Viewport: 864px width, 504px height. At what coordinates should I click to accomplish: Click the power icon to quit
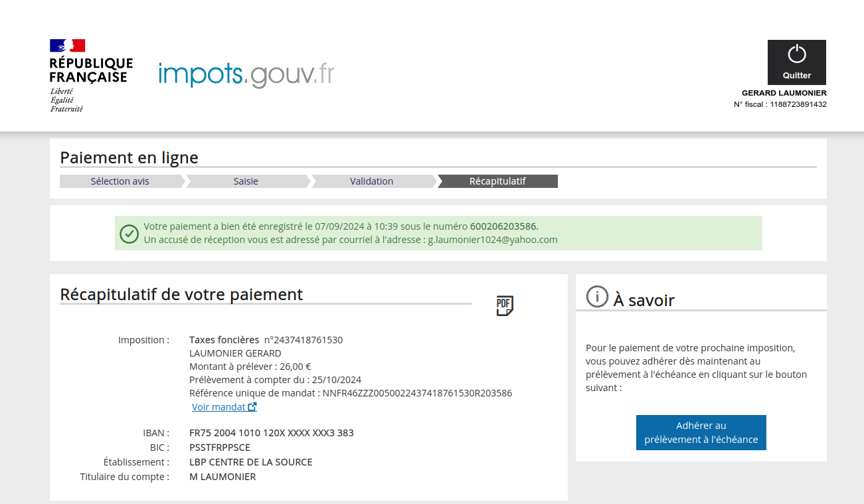[x=796, y=55]
